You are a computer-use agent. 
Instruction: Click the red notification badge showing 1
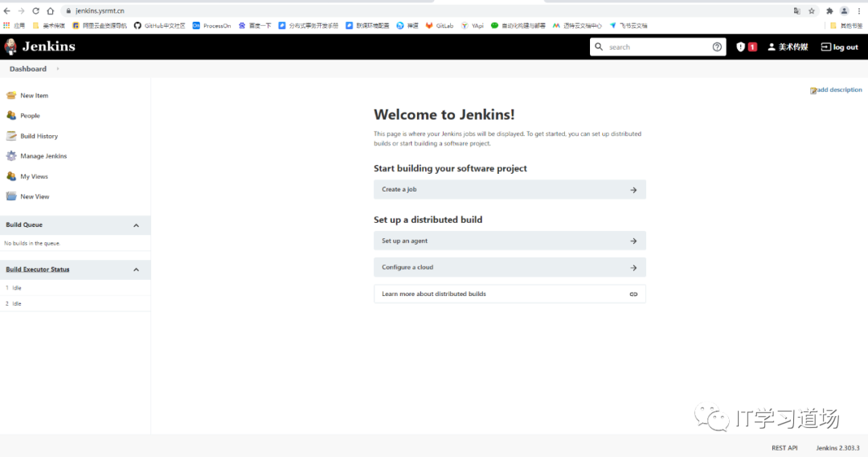(x=752, y=47)
